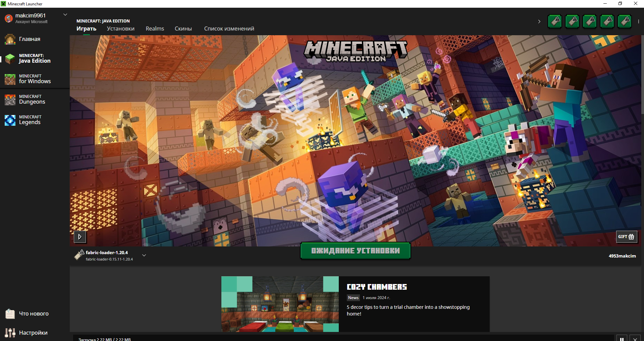The image size is (644, 341).
Task: Open the Realms tab
Action: [x=155, y=29]
